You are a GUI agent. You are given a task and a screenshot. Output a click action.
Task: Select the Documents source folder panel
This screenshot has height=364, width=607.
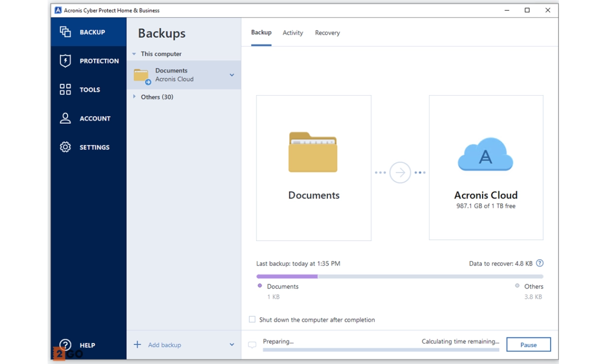tap(314, 168)
